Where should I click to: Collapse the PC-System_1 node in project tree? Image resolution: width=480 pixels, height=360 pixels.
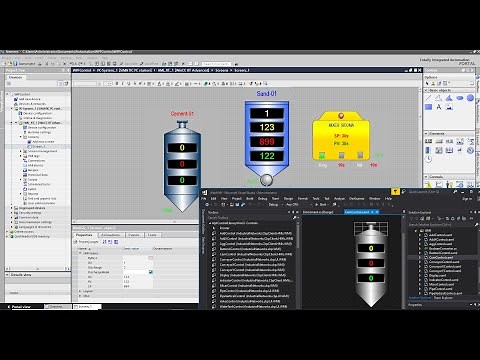(x=12, y=109)
